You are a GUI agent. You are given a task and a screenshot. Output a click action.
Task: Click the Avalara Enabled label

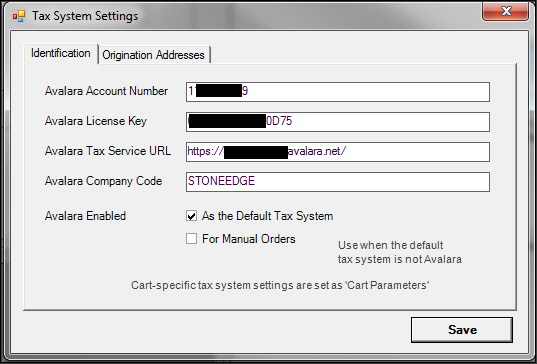[x=85, y=216]
